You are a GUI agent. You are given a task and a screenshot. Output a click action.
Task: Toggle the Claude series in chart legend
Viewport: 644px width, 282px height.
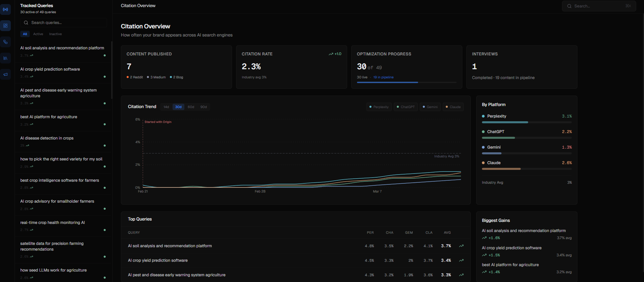[453, 107]
